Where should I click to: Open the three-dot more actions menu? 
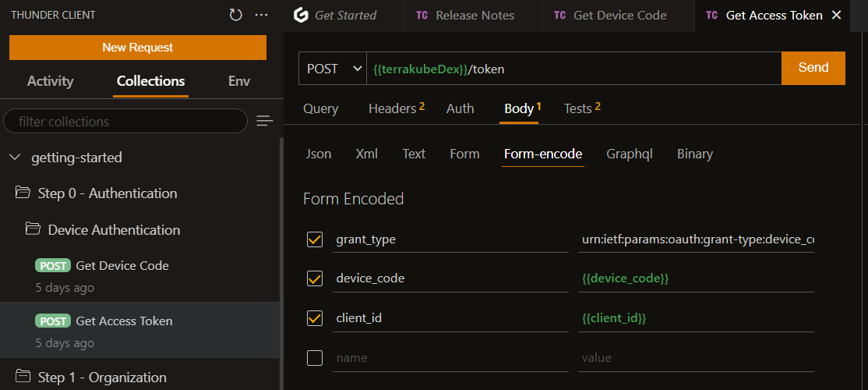261,15
